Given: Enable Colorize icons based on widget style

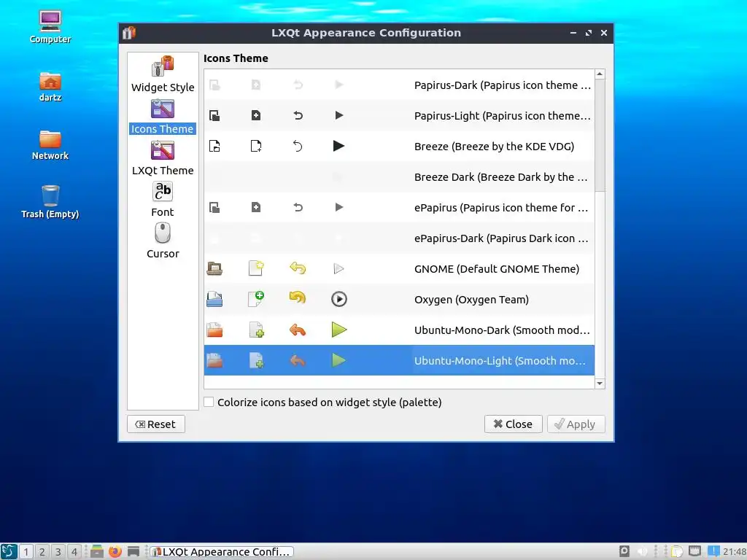Looking at the screenshot, I should click(209, 402).
